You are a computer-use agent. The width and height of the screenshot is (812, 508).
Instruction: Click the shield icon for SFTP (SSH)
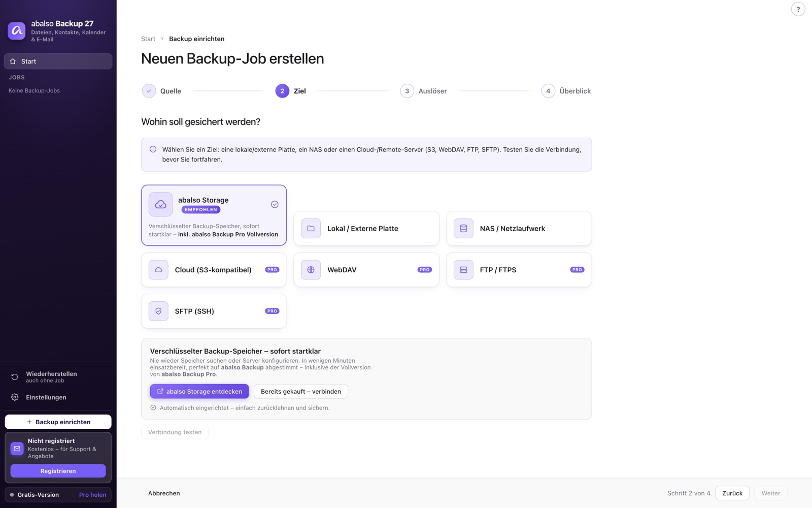158,311
